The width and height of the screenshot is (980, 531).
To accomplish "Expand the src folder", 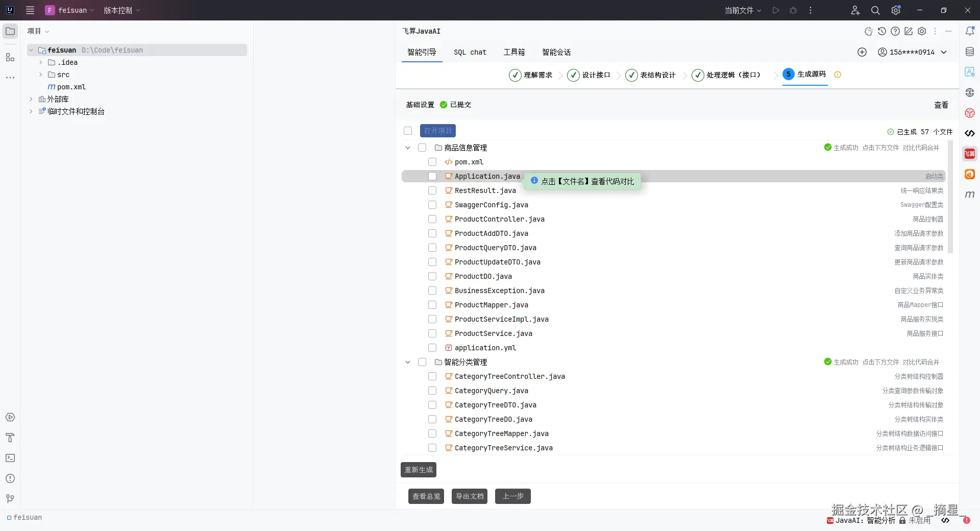I will point(41,75).
